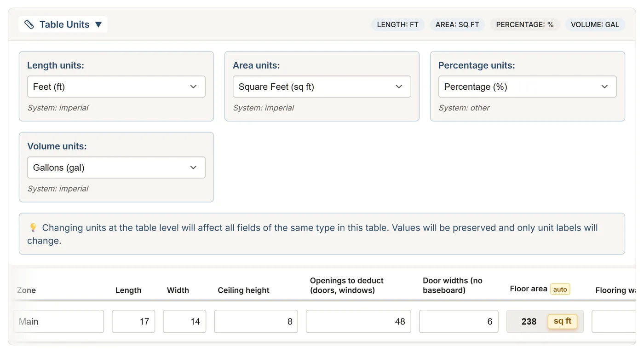Image resolution: width=644 pixels, height=353 pixels.
Task: Click the Length column header
Action: point(128,290)
